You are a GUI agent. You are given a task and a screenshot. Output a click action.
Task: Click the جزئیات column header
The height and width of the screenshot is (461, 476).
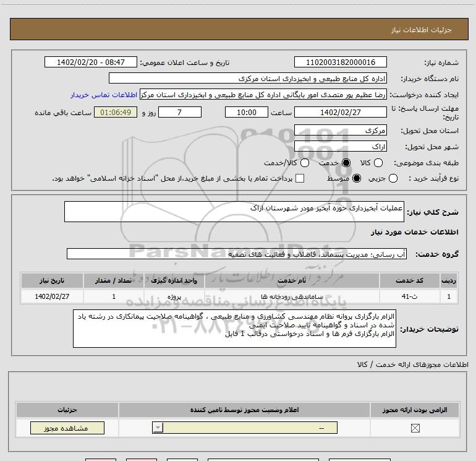[x=67, y=410]
